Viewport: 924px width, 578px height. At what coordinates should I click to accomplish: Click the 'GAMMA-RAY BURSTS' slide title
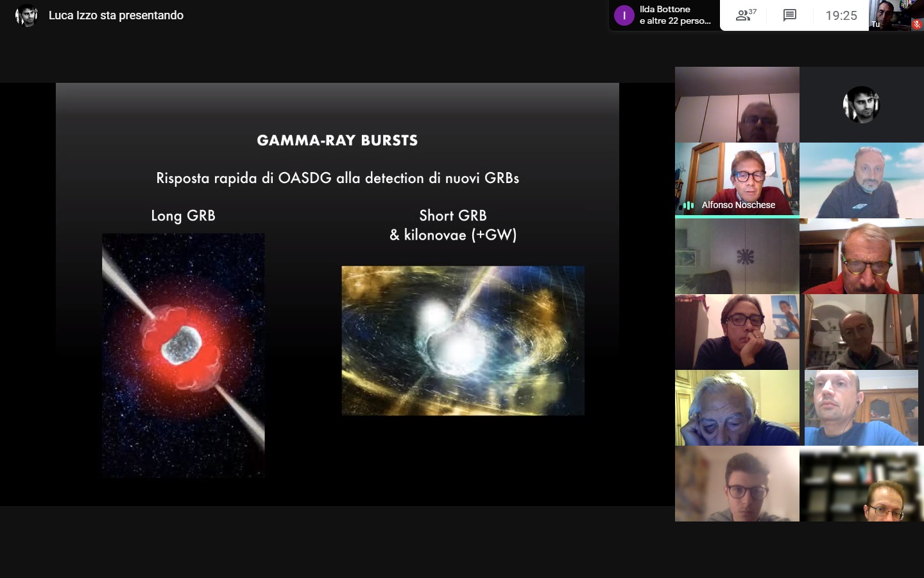pos(338,141)
